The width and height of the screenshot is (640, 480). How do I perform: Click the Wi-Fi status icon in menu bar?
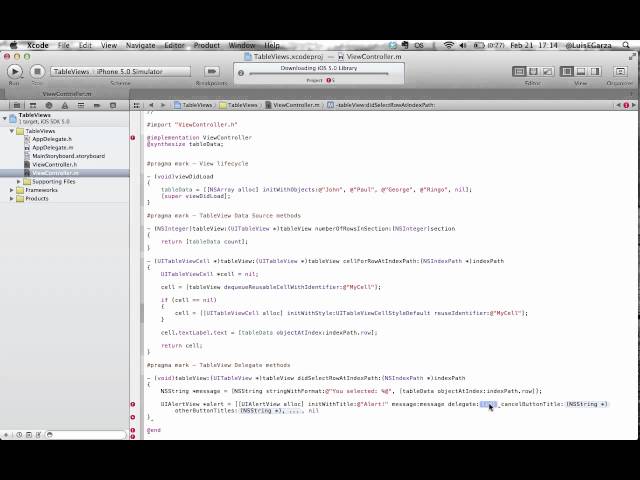[449, 45]
